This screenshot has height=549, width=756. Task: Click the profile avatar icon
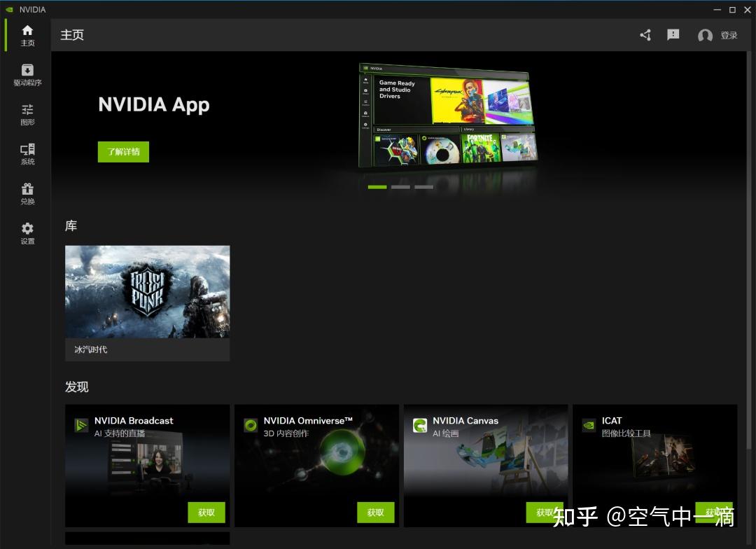pyautogui.click(x=704, y=34)
